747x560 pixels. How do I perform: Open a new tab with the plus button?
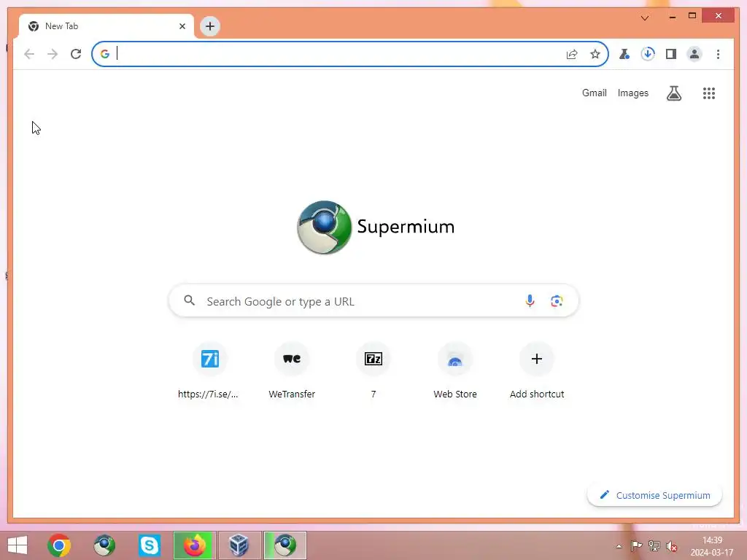209,26
